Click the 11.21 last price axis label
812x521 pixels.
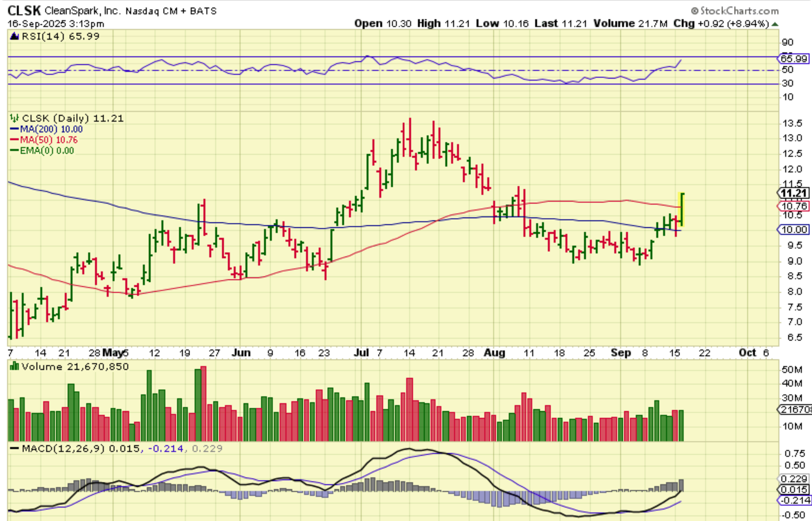click(x=794, y=193)
